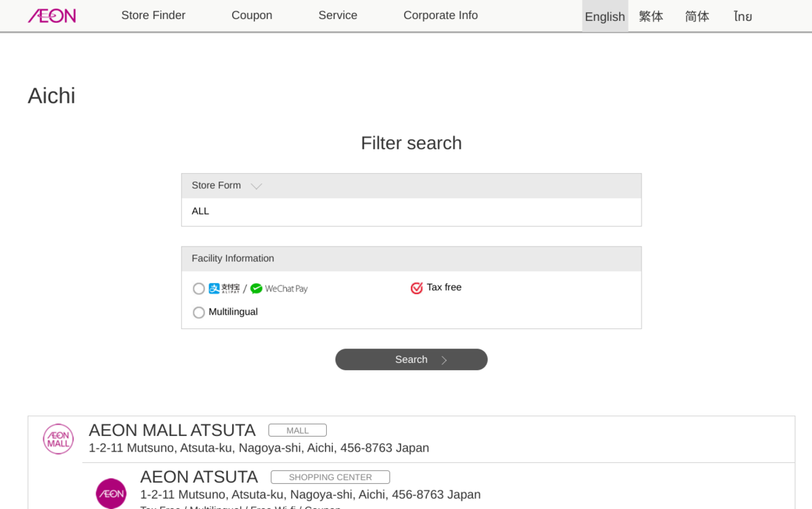The image size is (812, 509).
Task: Switch language to Simplified Chinese 简体
Action: click(x=697, y=16)
